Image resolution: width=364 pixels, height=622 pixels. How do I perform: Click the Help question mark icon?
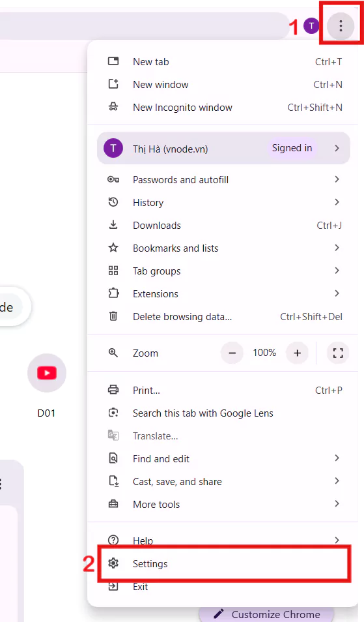click(113, 540)
